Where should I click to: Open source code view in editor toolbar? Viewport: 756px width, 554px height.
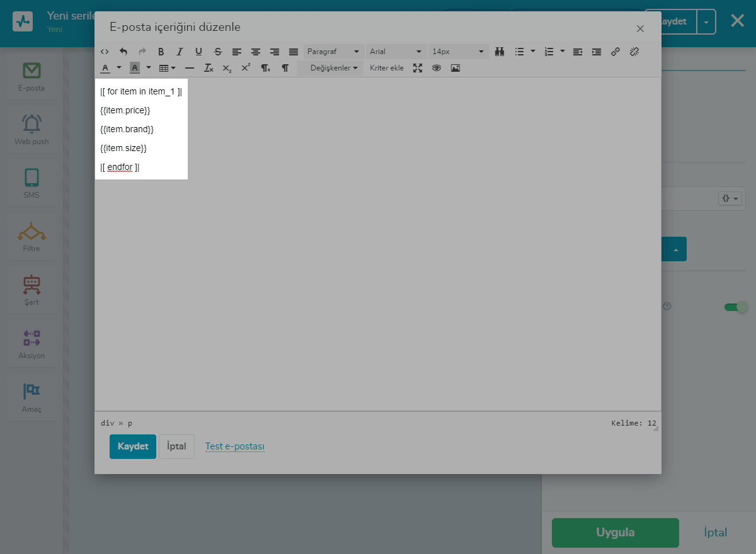(x=105, y=52)
